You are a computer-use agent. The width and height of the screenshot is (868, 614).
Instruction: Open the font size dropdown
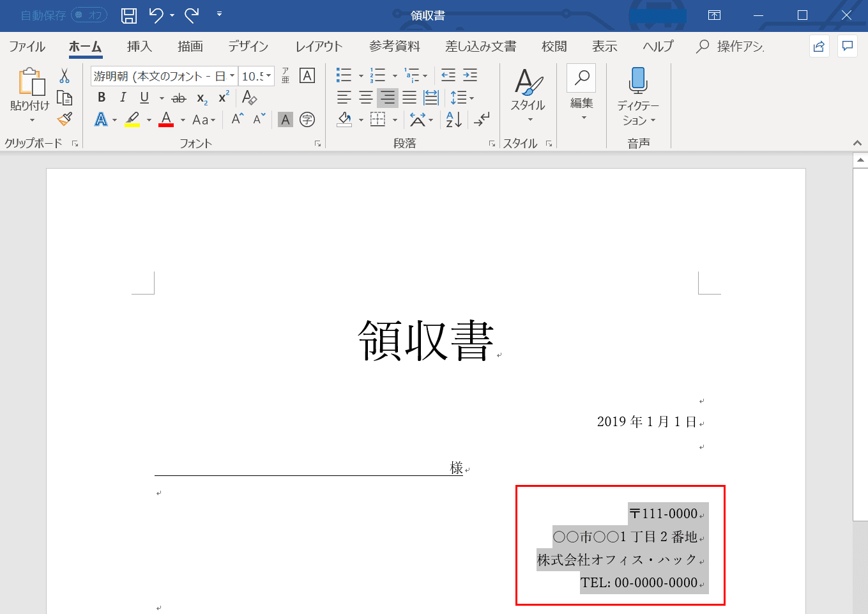pyautogui.click(x=269, y=76)
